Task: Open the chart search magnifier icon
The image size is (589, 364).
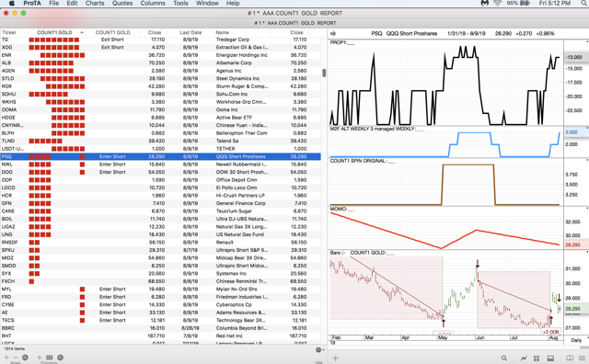Action: [504, 358]
